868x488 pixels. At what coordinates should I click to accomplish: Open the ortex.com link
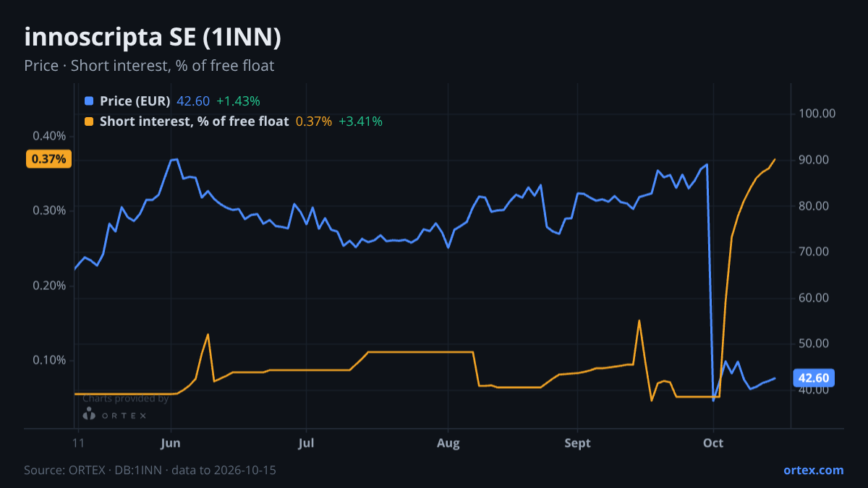[814, 470]
